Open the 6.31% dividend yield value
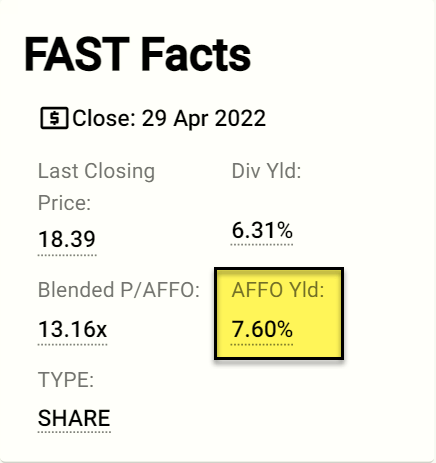Screen dimensions: 436x463 pos(262,230)
